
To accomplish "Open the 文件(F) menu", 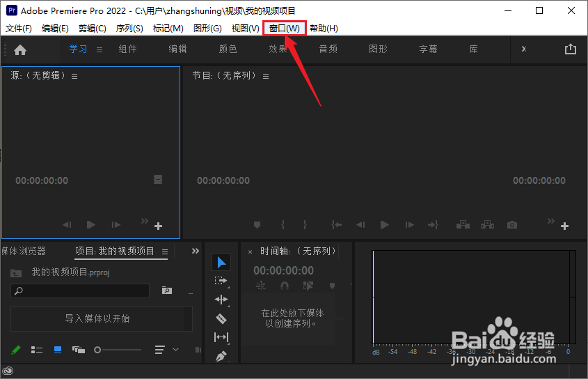I will click(18, 29).
